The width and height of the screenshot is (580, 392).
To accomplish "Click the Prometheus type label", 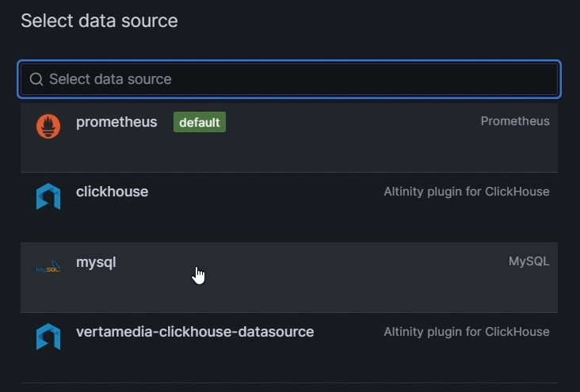I will click(x=515, y=121).
